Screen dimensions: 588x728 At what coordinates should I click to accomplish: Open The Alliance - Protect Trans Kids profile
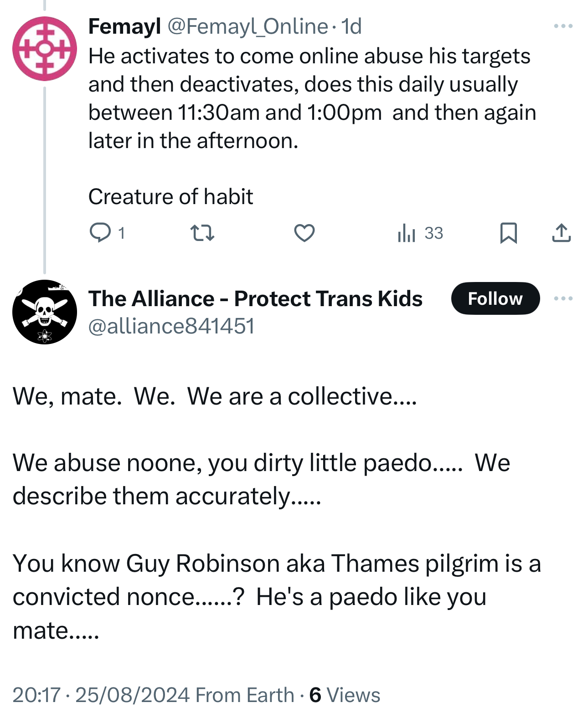pos(255,299)
